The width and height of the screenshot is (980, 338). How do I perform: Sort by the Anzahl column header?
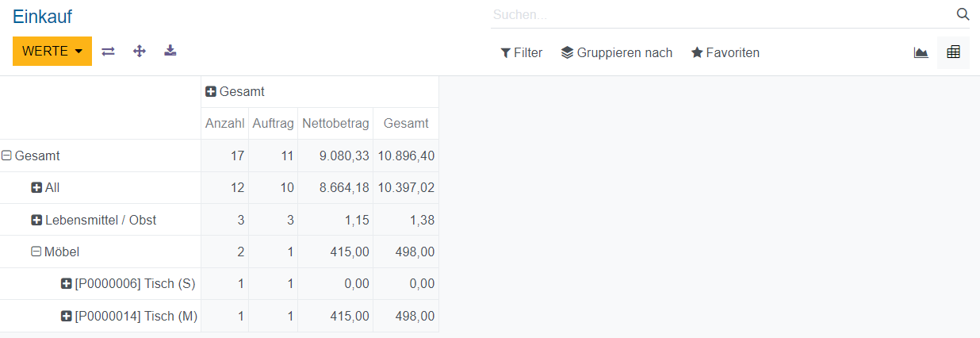[x=224, y=124]
